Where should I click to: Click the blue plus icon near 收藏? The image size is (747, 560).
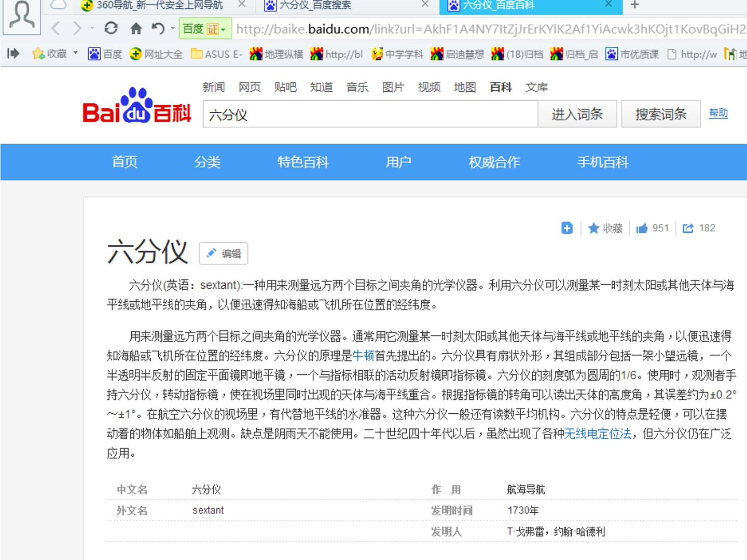tap(567, 228)
